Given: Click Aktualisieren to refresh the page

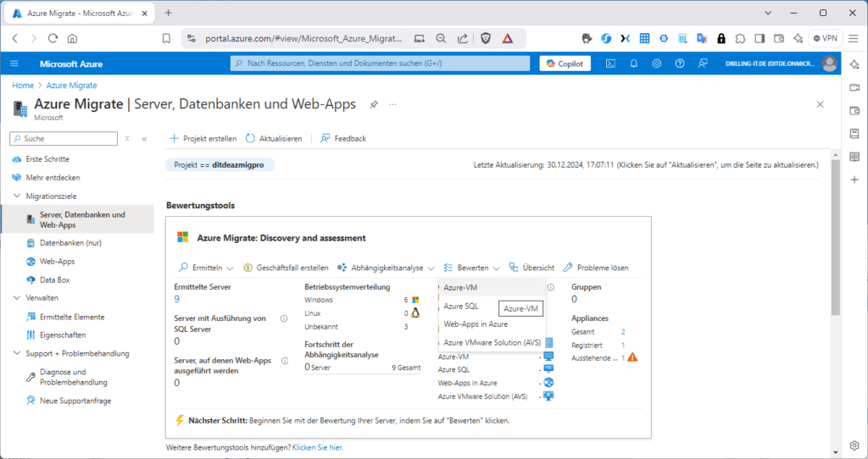Looking at the screenshot, I should [x=274, y=139].
